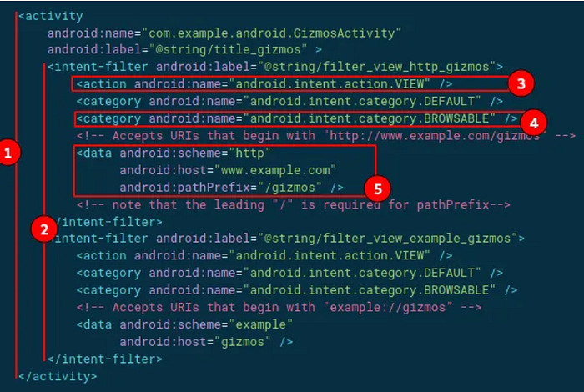Screen dimensions: 584x392
Task: Click the GizmosActivity android:name line
Action: pos(224,33)
